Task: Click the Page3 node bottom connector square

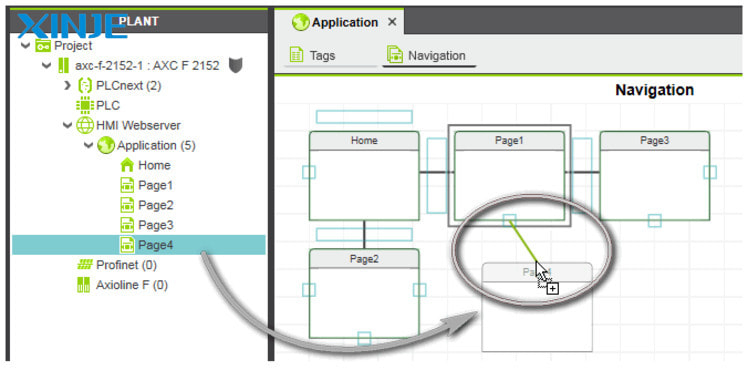Action: 654,221
